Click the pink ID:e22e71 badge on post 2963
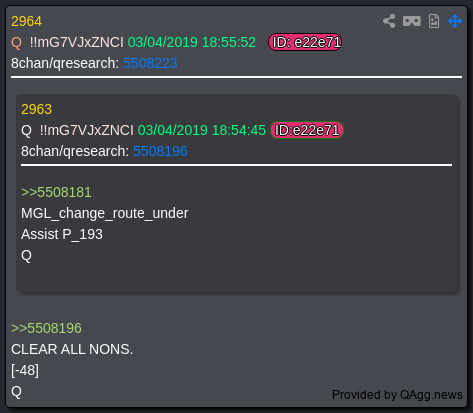473x413 pixels. [x=307, y=130]
